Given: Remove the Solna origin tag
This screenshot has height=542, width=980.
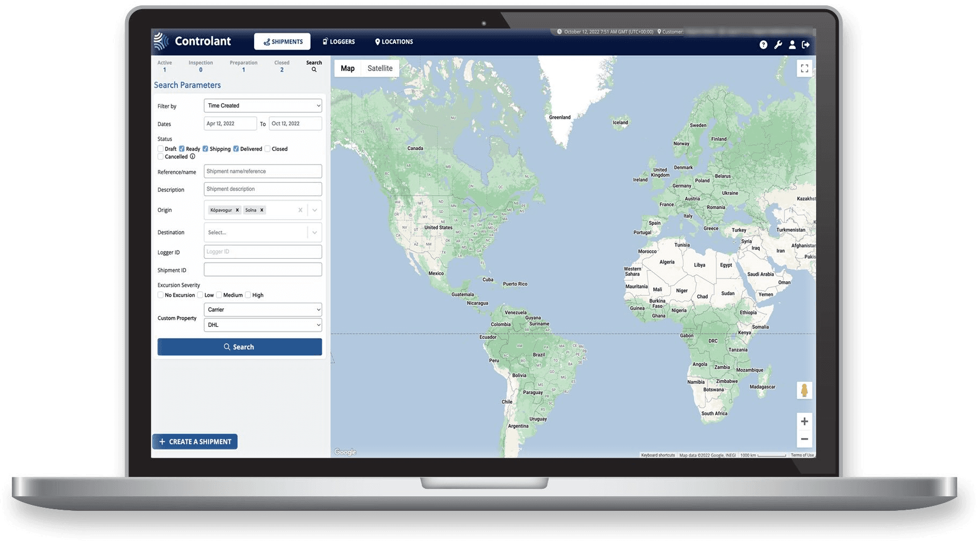Looking at the screenshot, I should click(x=262, y=210).
